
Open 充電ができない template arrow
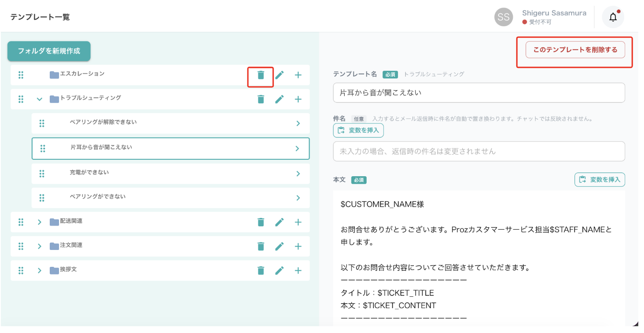pyautogui.click(x=298, y=174)
